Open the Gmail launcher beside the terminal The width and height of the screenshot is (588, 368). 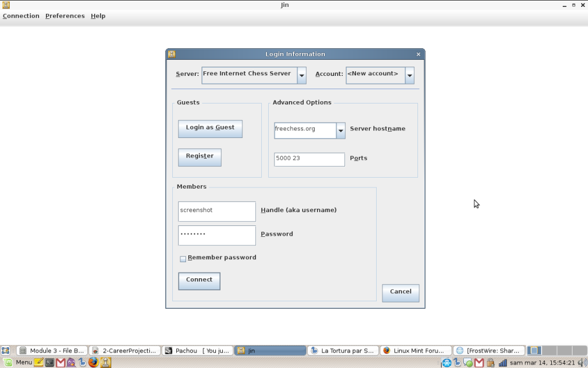pos(60,362)
